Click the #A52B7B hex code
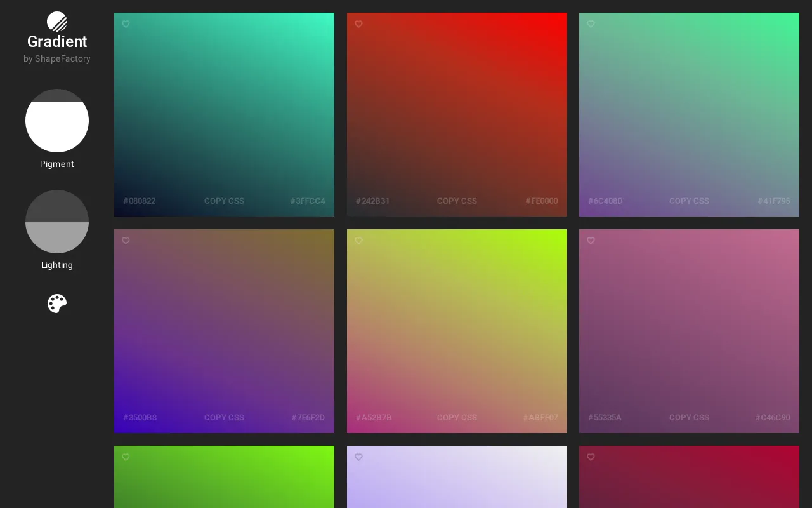Image resolution: width=812 pixels, height=508 pixels. click(x=374, y=418)
